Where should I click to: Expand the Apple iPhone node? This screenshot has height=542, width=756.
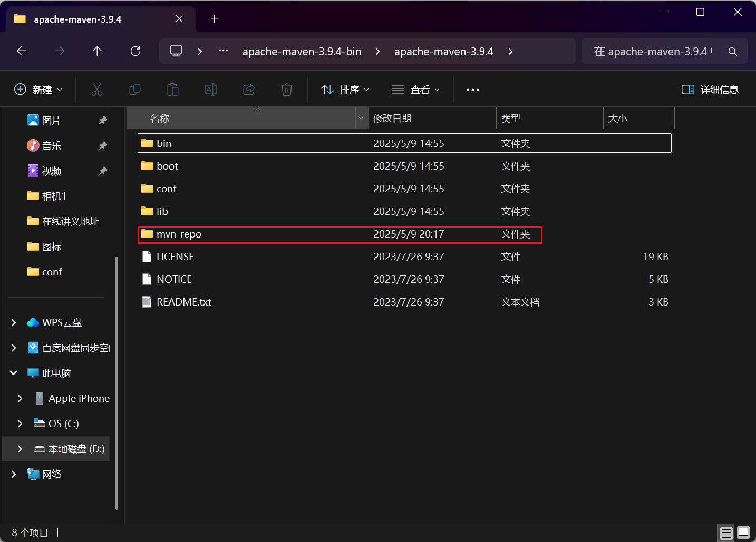20,398
